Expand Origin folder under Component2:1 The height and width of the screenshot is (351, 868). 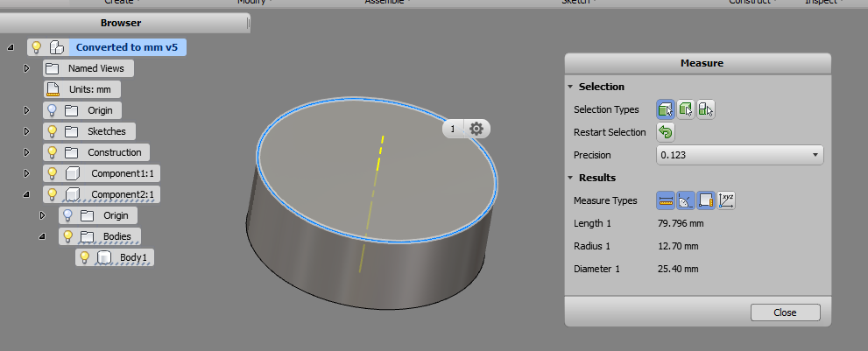pyautogui.click(x=42, y=215)
